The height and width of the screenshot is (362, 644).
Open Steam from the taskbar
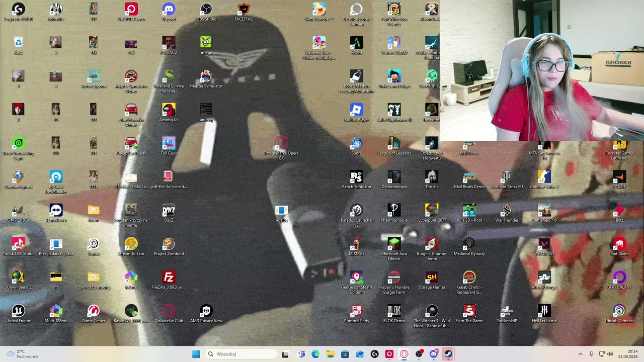click(x=448, y=354)
